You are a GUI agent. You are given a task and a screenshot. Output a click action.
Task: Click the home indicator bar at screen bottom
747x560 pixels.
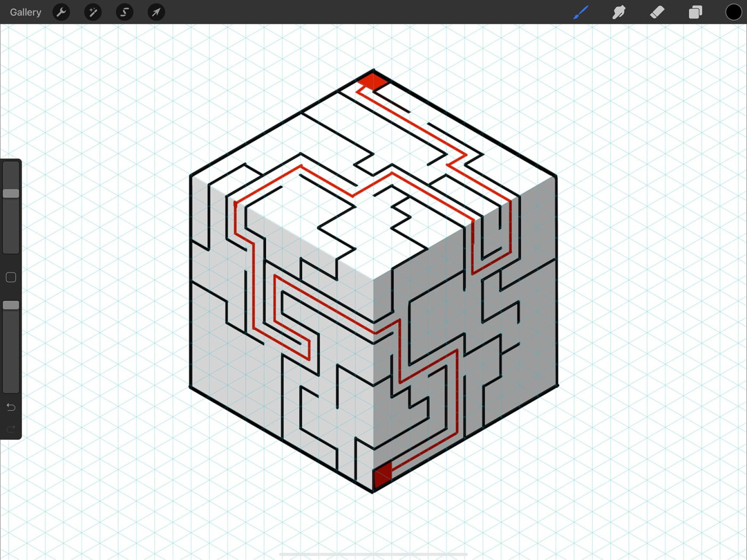click(x=373, y=555)
